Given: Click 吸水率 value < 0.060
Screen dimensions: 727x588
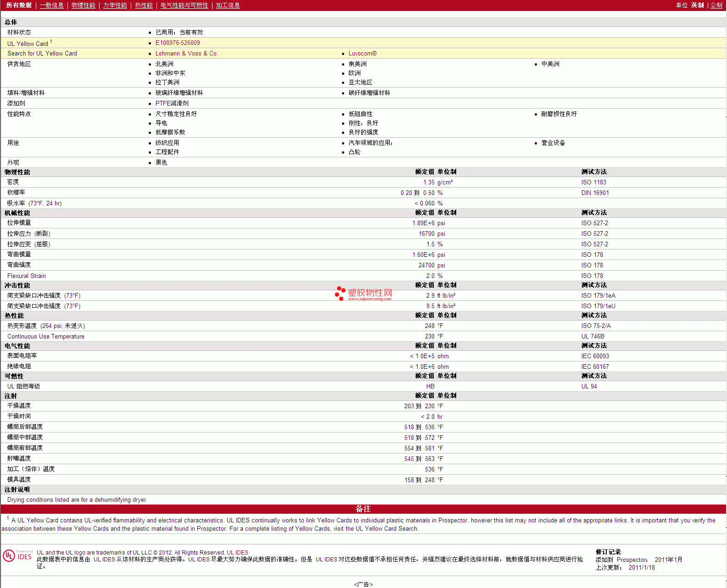Looking at the screenshot, I should click(424, 203).
